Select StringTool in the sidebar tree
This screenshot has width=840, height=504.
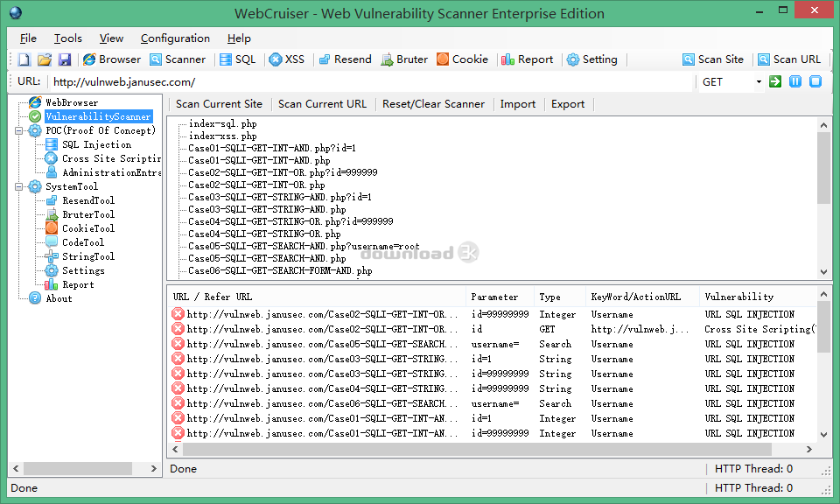tap(88, 256)
